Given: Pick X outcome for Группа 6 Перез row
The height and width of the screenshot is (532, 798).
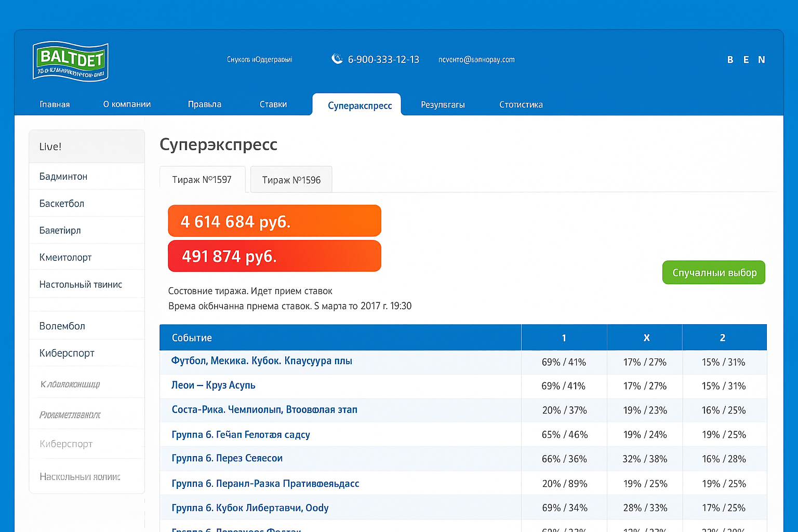Looking at the screenshot, I should click(x=645, y=459).
